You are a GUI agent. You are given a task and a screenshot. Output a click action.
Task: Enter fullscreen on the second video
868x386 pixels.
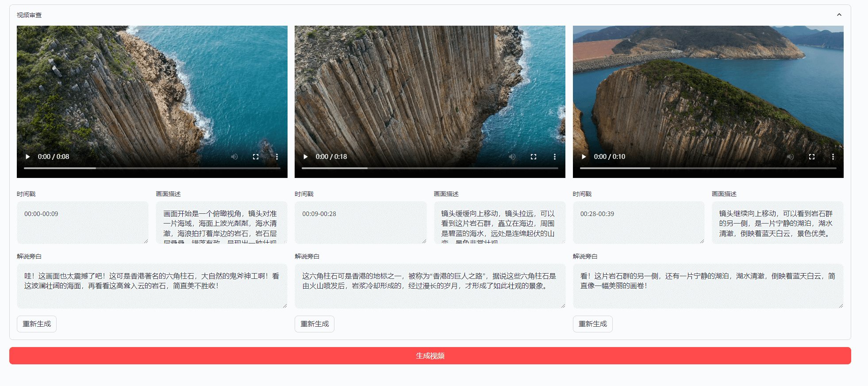click(534, 157)
